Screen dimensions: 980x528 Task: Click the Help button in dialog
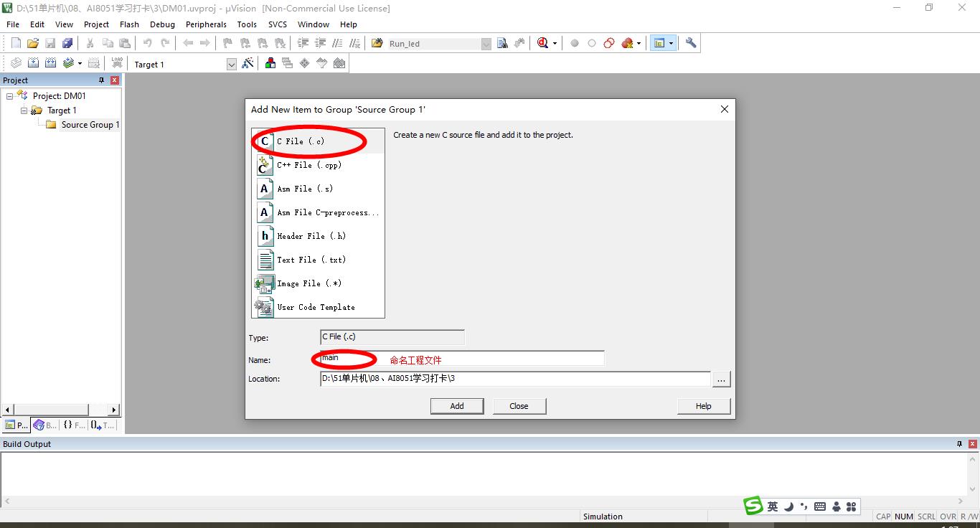pyautogui.click(x=704, y=406)
